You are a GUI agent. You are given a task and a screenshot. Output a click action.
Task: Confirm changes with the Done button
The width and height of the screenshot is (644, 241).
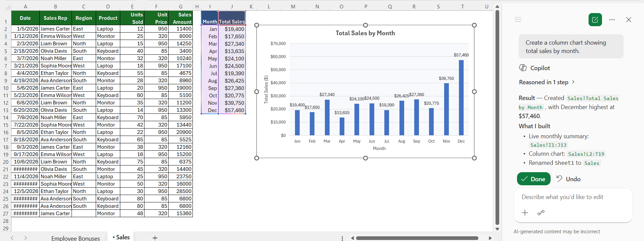pos(533,179)
